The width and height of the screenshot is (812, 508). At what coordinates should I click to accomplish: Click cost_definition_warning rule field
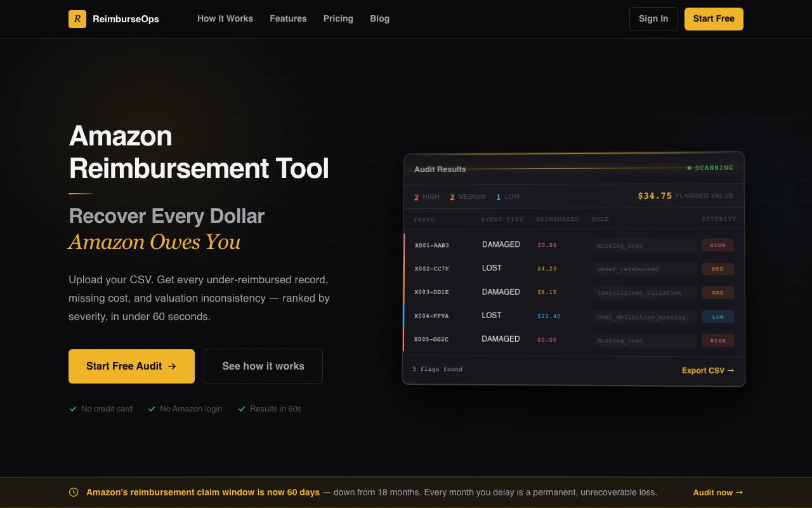point(645,317)
